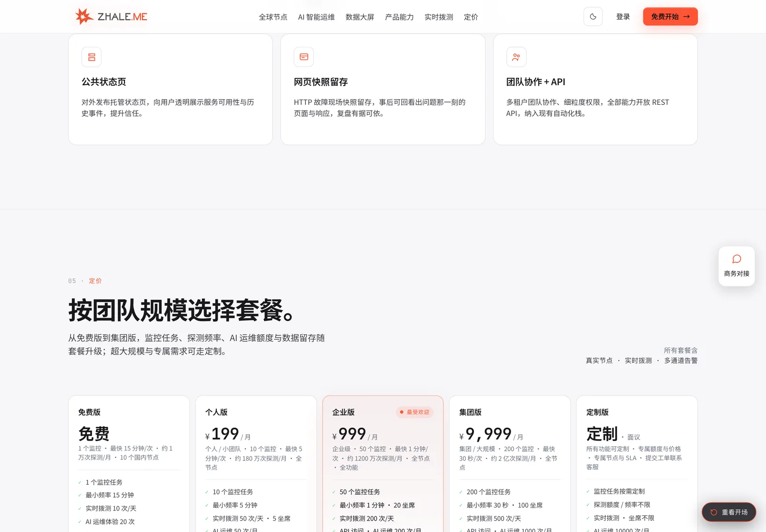Click checkmark beside 50 个监控任务
This screenshot has width=766, height=532.
point(334,492)
